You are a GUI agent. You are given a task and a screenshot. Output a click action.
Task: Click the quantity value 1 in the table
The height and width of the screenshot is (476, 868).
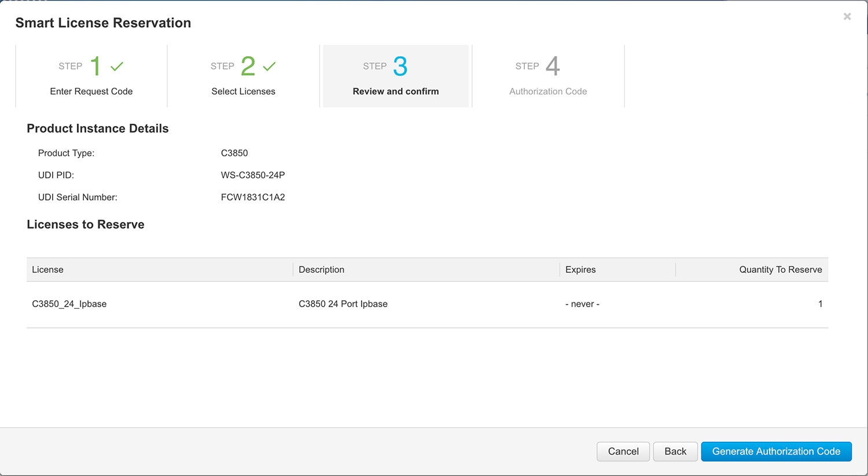pos(820,304)
